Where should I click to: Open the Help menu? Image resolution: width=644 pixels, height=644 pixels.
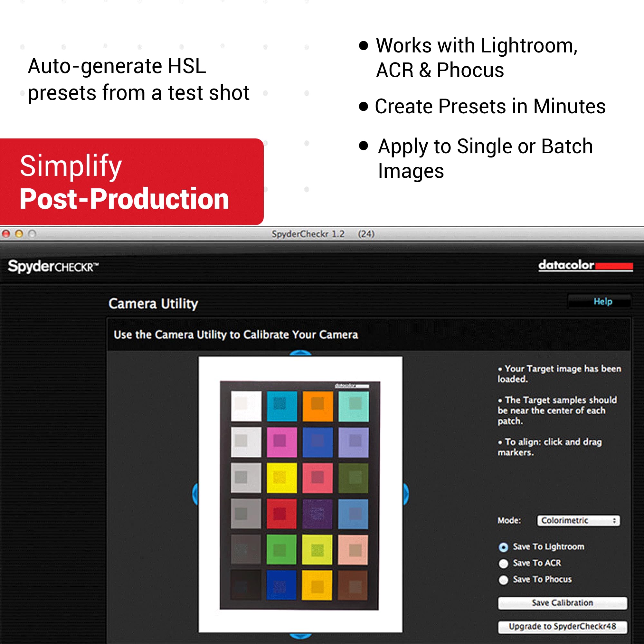[x=603, y=301]
